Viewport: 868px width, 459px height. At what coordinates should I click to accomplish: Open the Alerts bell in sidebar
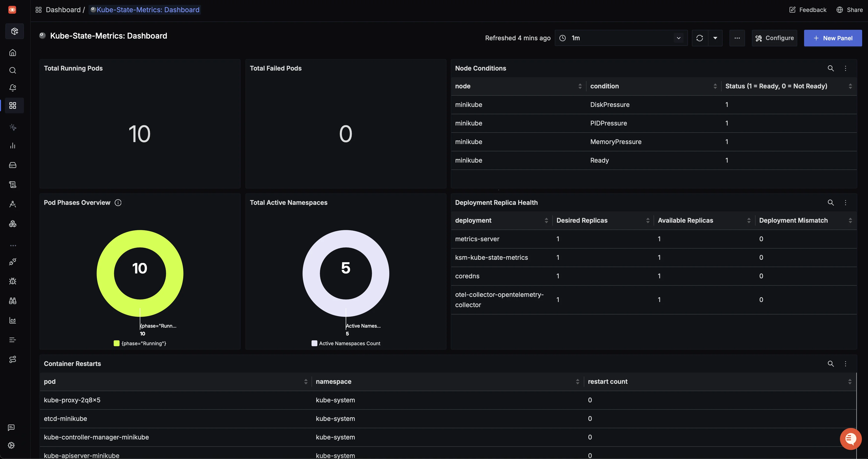coord(13,88)
